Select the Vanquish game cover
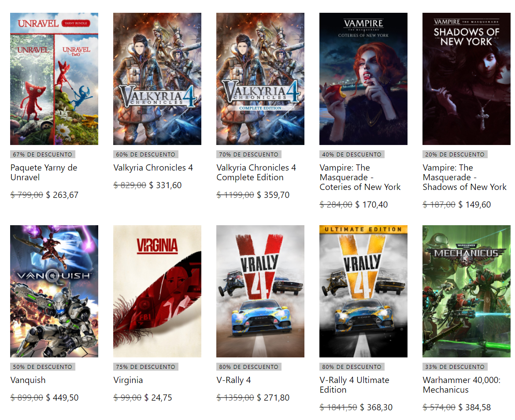Viewport: 515px width, 420px height. (54, 291)
